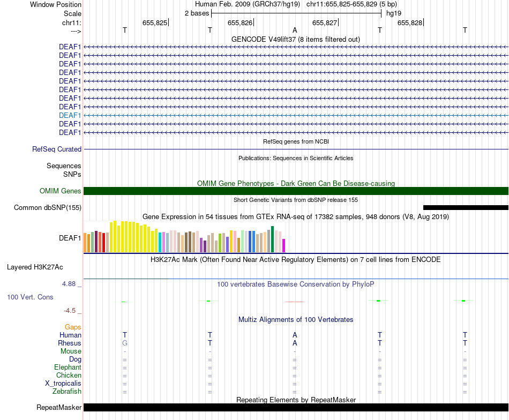Open Repeating Elements by RepeatMasker title
This screenshot has width=509, height=420.
pyautogui.click(x=296, y=400)
